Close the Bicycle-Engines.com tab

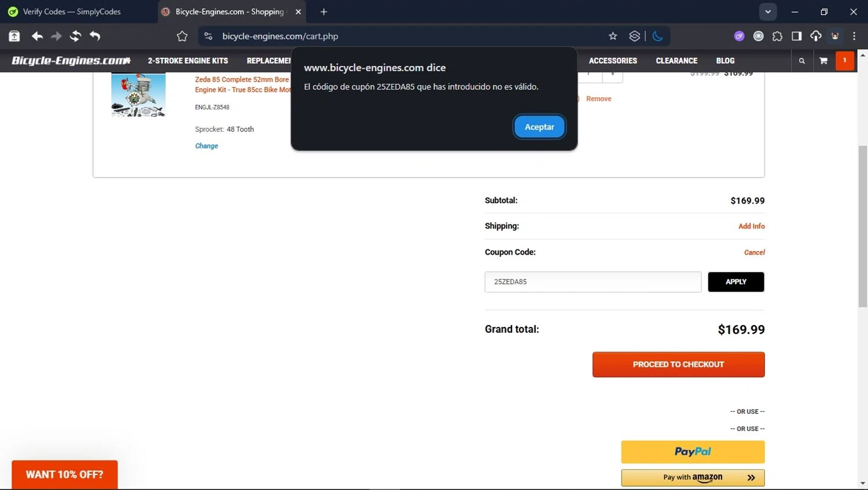tap(298, 12)
